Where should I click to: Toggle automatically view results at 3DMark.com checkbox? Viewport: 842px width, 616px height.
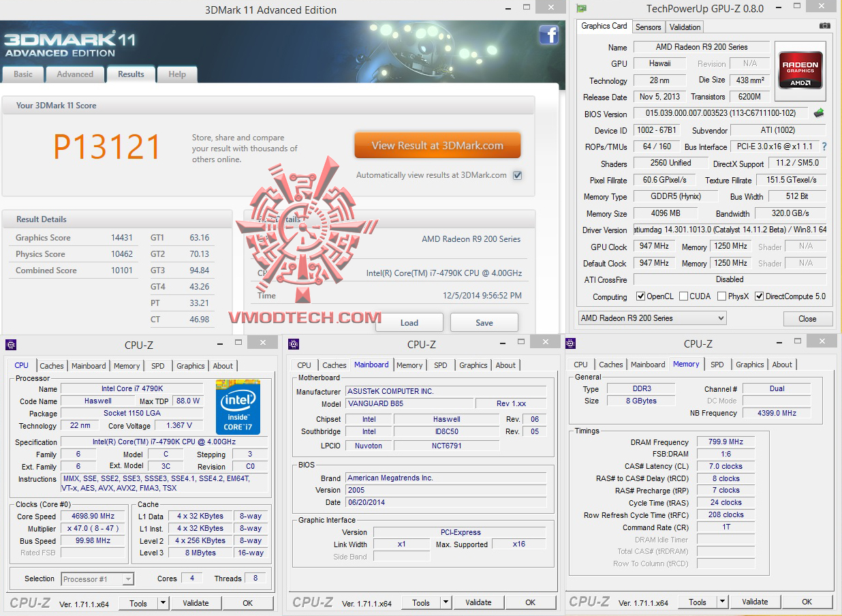pos(518,175)
